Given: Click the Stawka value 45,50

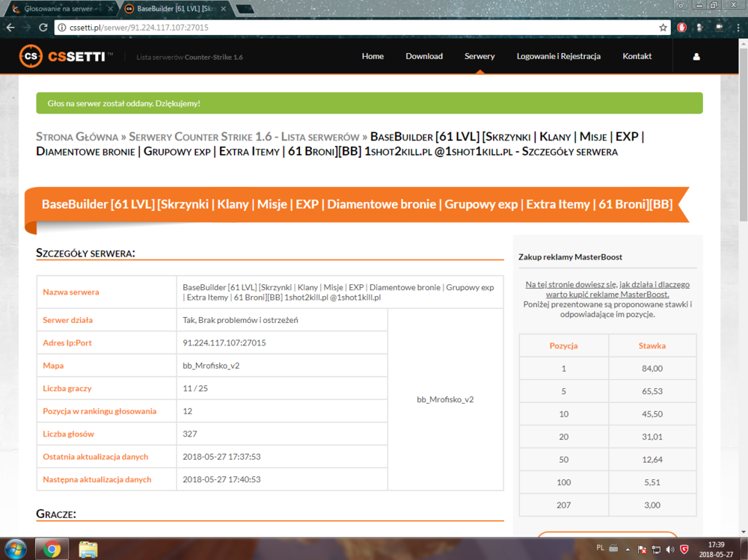Looking at the screenshot, I should pos(652,414).
